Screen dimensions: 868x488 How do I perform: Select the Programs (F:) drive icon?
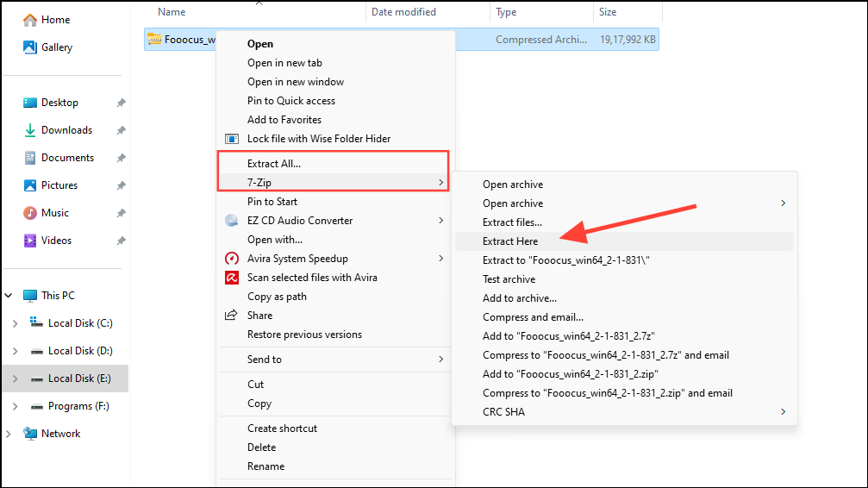36,407
